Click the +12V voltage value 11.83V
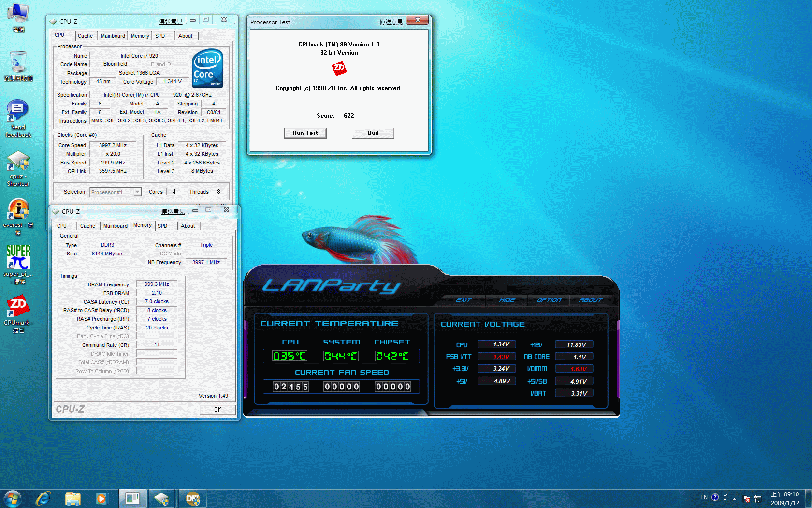The width and height of the screenshot is (812, 508). [574, 344]
